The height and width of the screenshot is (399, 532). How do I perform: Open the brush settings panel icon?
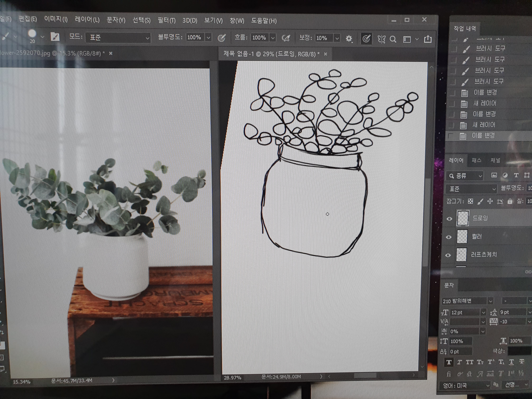55,37
